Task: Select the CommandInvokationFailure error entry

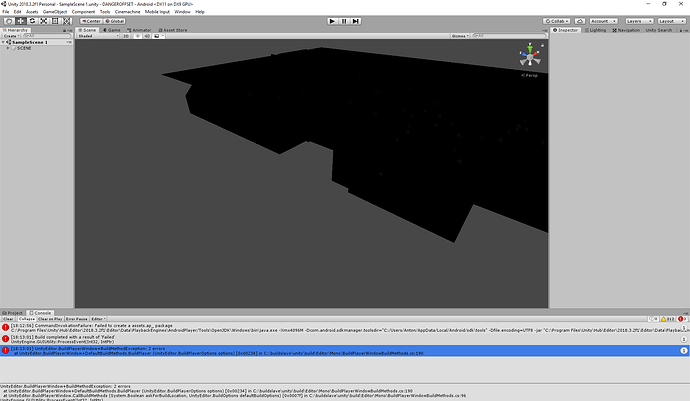Action: coord(345,328)
